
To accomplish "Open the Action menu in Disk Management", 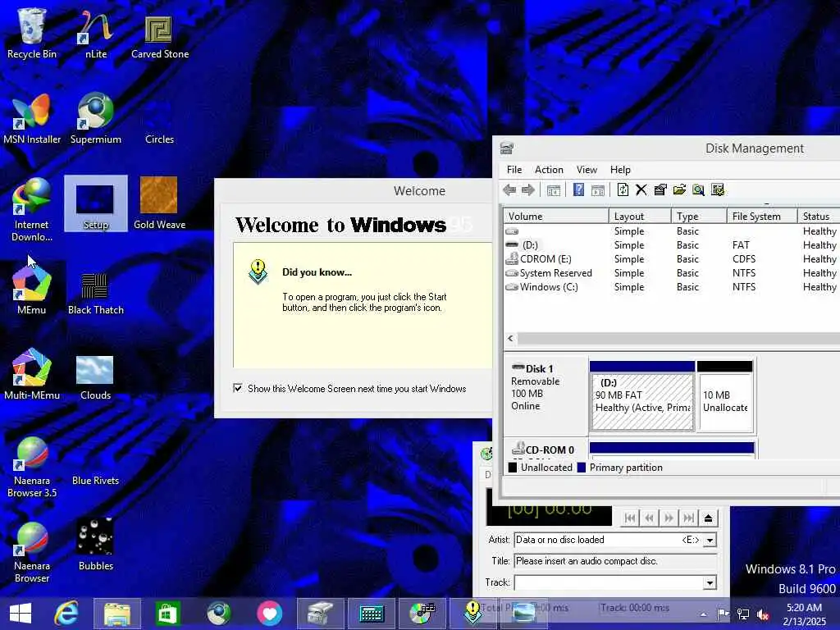I will (x=549, y=169).
